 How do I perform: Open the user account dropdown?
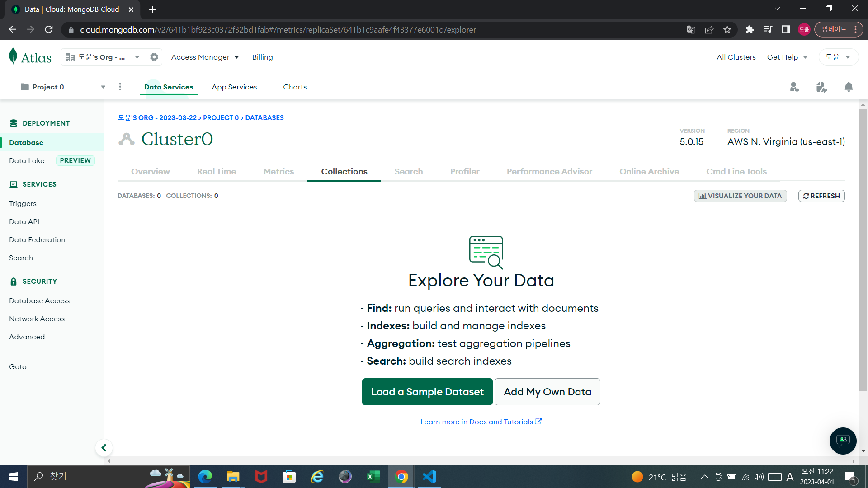pos(838,57)
